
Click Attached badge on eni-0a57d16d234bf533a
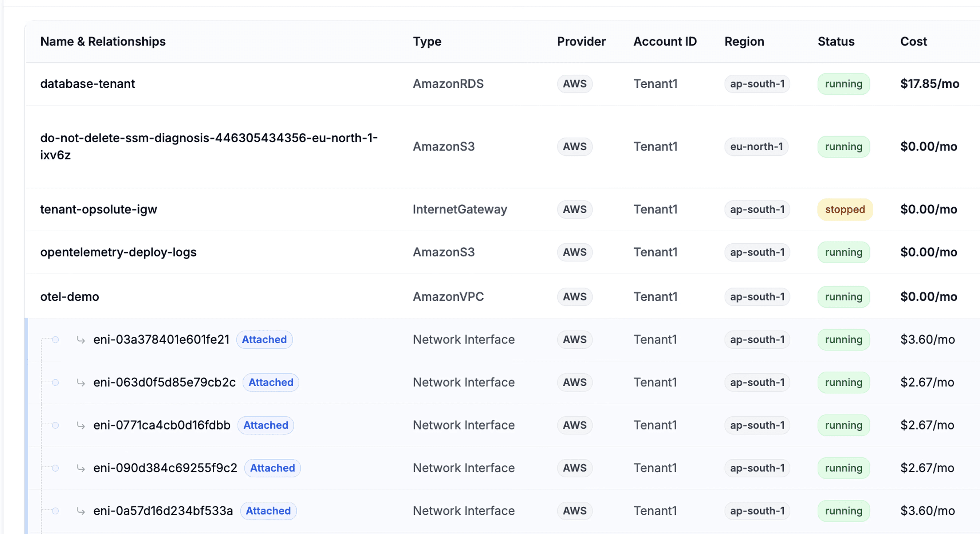pyautogui.click(x=268, y=511)
